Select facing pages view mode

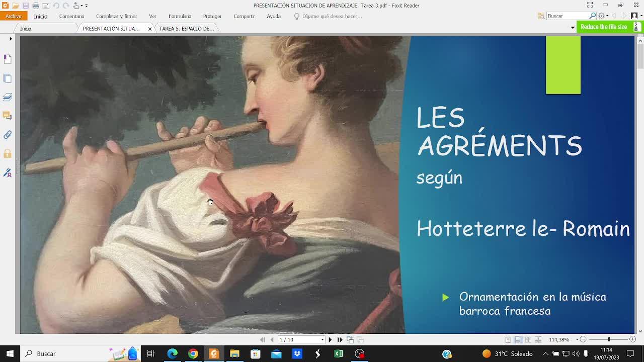point(528,340)
